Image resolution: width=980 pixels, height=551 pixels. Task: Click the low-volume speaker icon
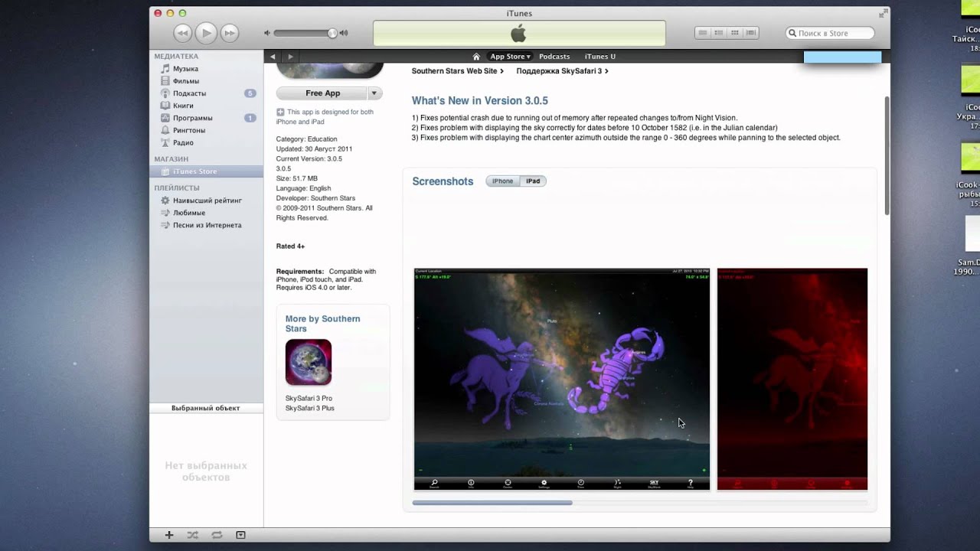pyautogui.click(x=267, y=33)
